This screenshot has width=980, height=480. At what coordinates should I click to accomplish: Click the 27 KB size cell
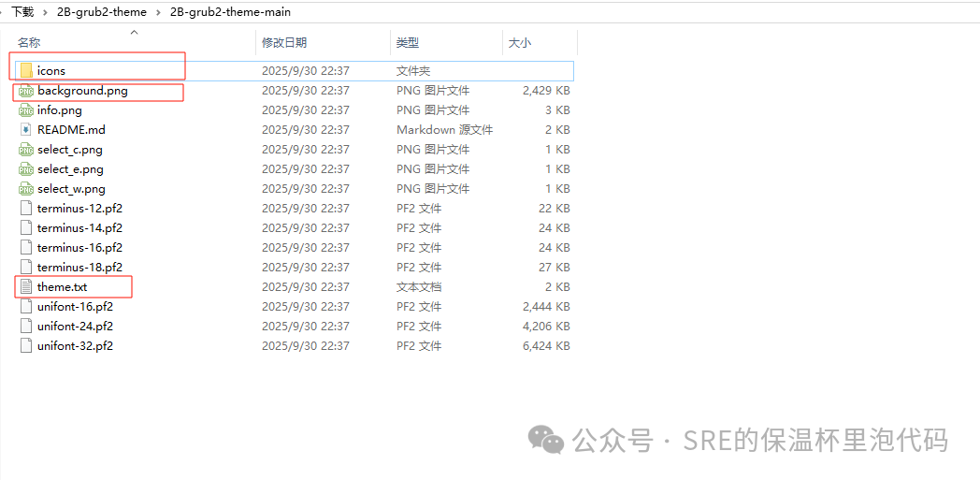click(x=555, y=268)
